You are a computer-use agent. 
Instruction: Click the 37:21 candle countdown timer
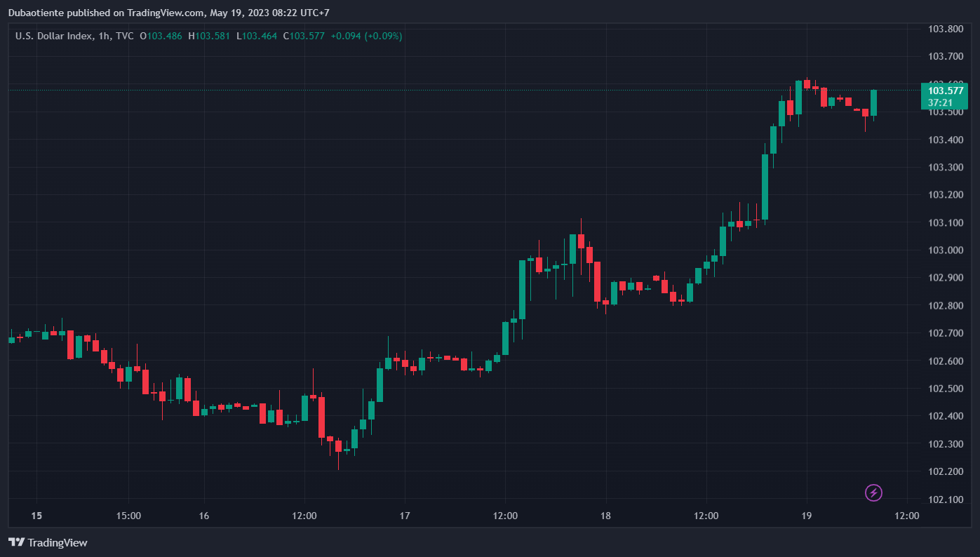tap(939, 102)
